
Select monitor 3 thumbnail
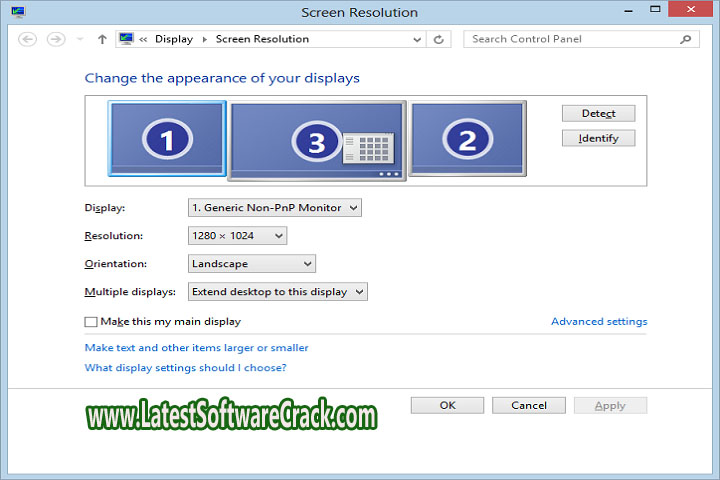317,141
